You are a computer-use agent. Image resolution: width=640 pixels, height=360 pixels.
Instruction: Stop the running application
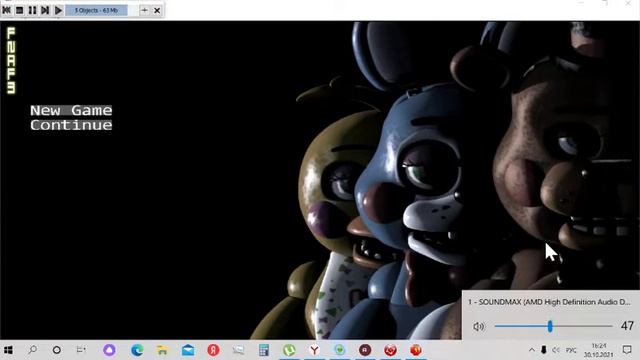pos(19,10)
